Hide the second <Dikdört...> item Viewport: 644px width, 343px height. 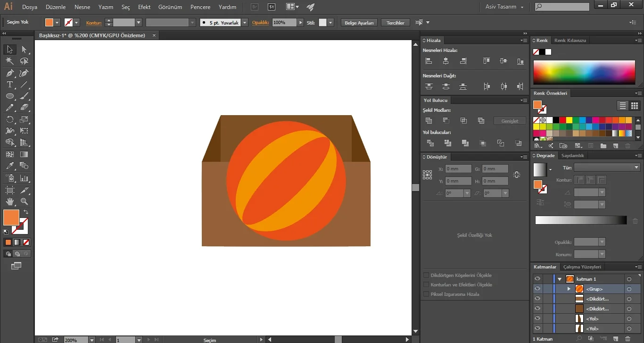(537, 309)
